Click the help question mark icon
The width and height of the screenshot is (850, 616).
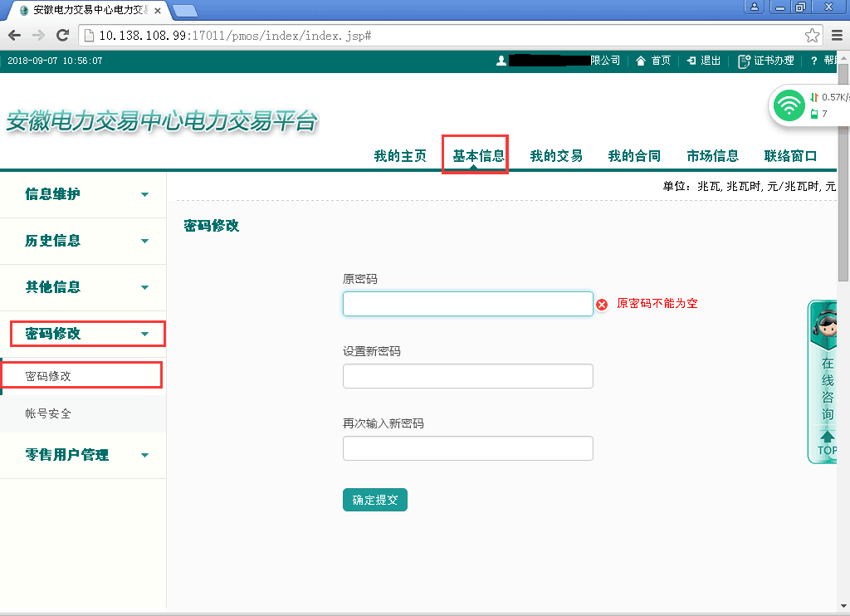point(813,61)
